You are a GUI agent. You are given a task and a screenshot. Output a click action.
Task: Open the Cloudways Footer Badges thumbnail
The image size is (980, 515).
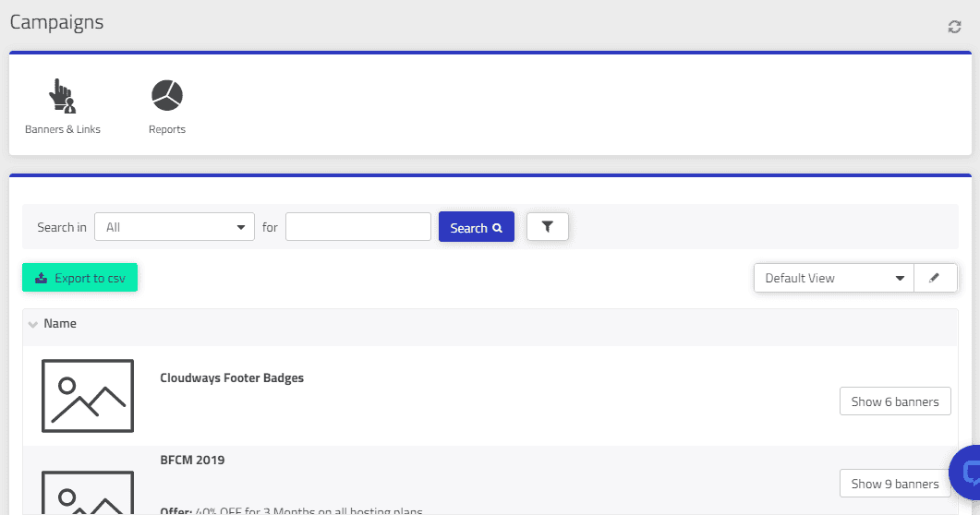coord(88,396)
